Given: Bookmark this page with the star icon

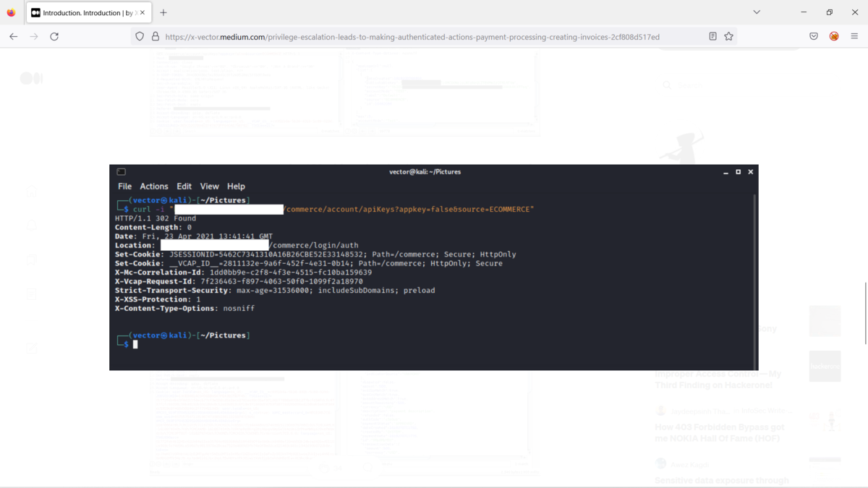Looking at the screenshot, I should 728,36.
